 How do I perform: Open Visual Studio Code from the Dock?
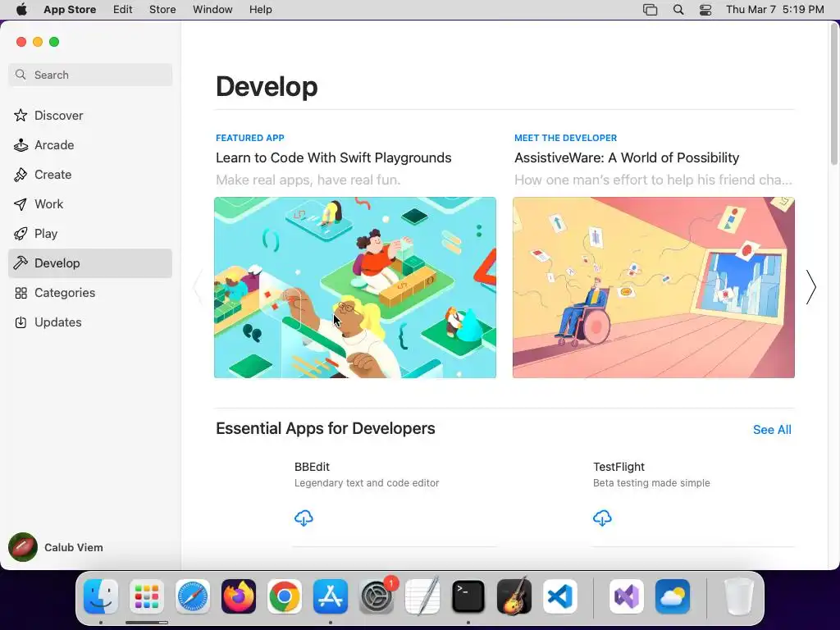click(559, 596)
